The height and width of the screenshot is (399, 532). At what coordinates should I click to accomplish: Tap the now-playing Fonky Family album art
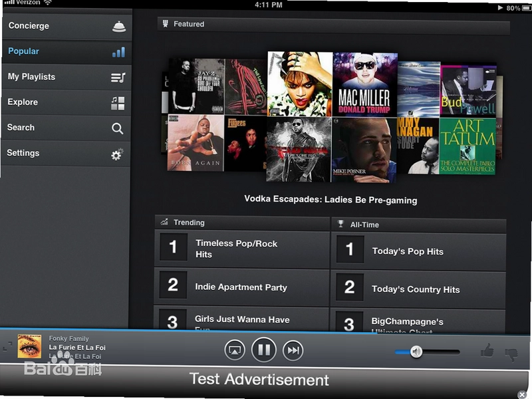click(29, 346)
